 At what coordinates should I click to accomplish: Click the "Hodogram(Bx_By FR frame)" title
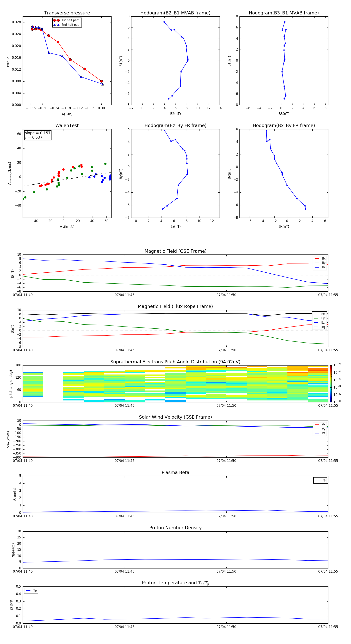pyautogui.click(x=284, y=125)
